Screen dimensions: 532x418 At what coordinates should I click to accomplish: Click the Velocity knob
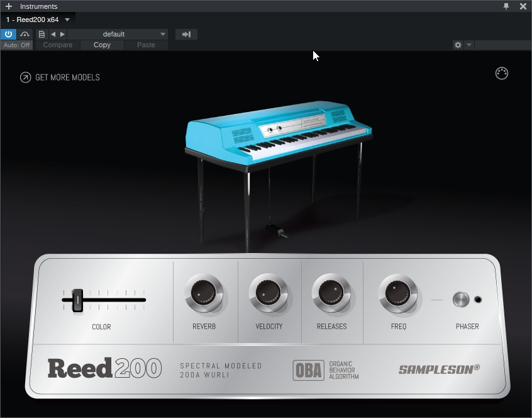[269, 293]
